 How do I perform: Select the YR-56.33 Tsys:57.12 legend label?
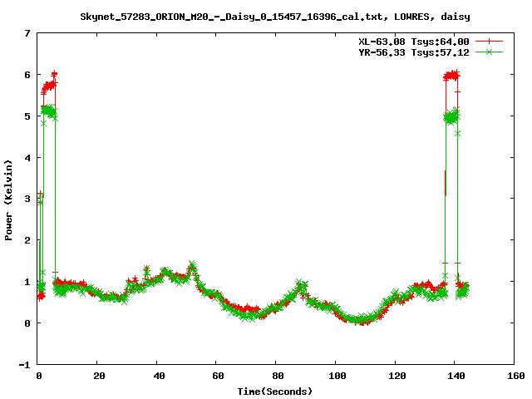click(414, 52)
